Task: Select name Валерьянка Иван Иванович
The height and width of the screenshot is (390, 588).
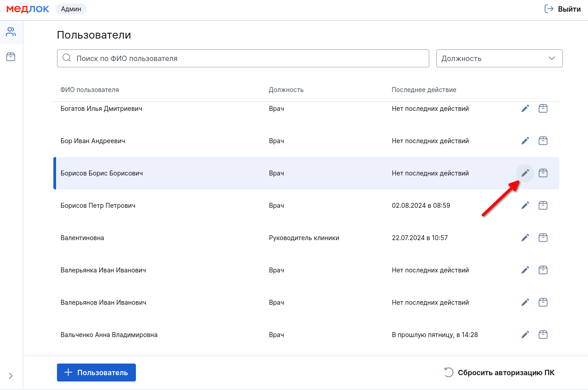Action: click(103, 270)
